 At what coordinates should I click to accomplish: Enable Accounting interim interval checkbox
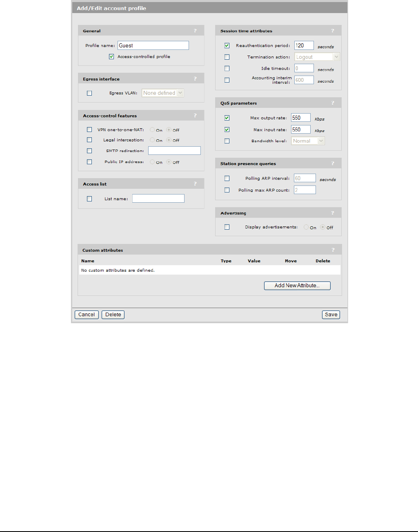click(227, 80)
